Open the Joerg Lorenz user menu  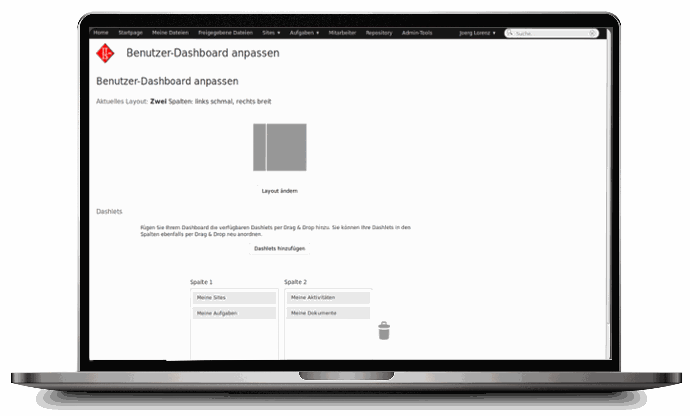tap(477, 33)
